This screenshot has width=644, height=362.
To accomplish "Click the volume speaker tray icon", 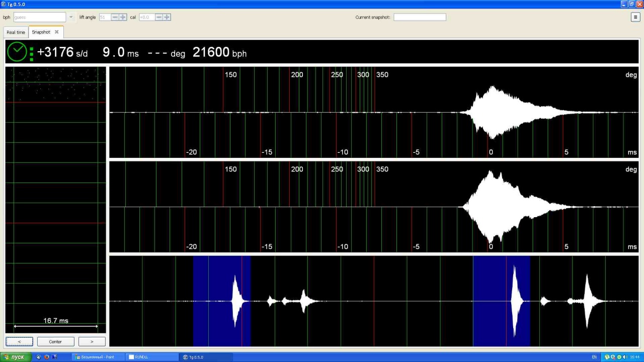I will [624, 357].
